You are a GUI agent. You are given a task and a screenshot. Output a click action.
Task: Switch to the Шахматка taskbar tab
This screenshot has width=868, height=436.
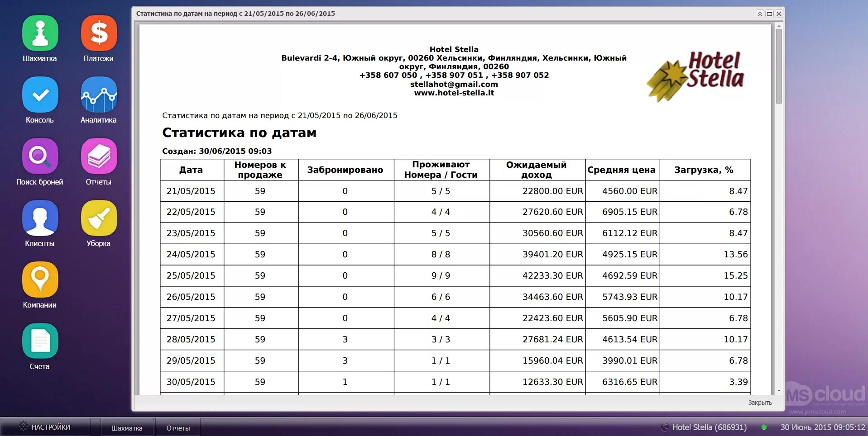[x=127, y=427]
